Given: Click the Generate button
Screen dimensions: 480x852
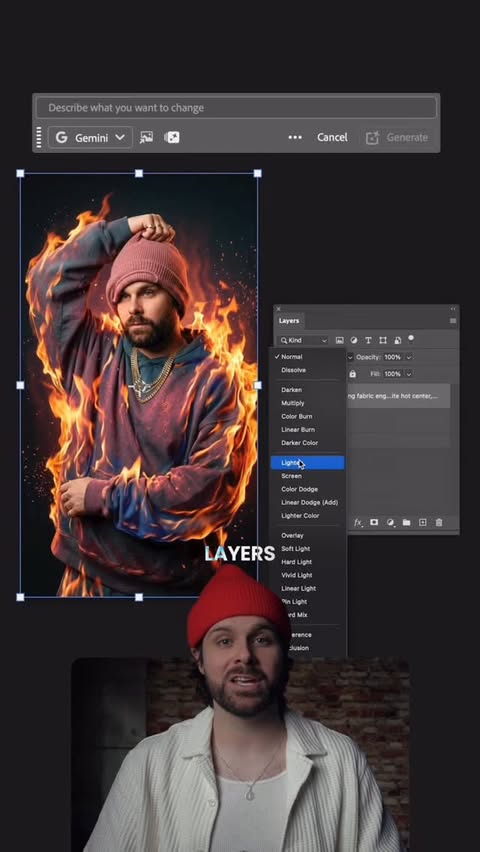Looking at the screenshot, I should pos(397,137).
